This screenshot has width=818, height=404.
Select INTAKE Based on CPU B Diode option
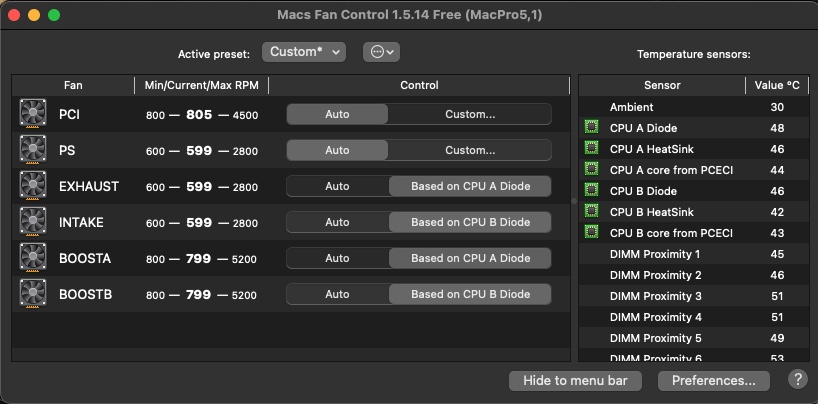click(470, 222)
